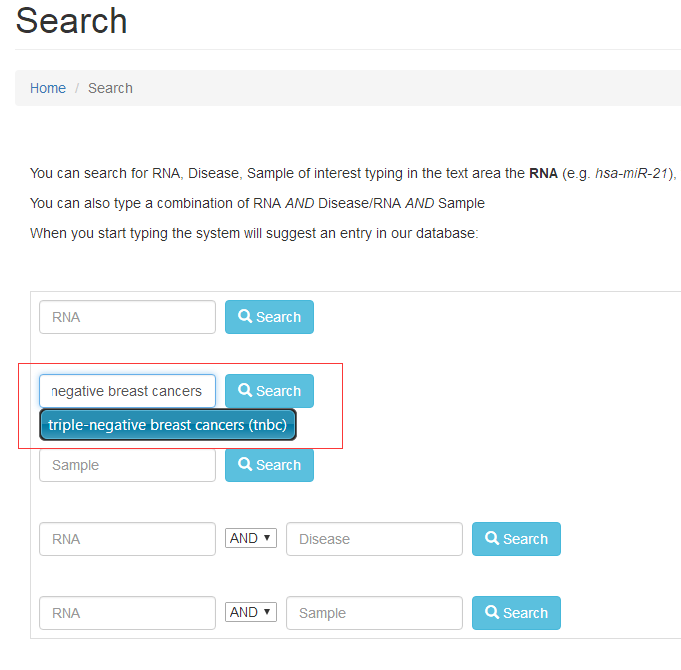
Task: Go to Home via the breadcrumb
Action: 48,88
